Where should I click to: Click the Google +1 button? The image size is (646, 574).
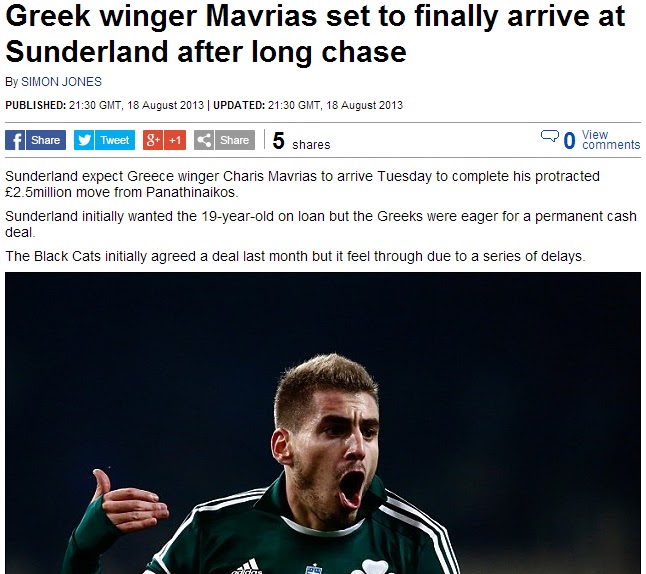pyautogui.click(x=175, y=140)
